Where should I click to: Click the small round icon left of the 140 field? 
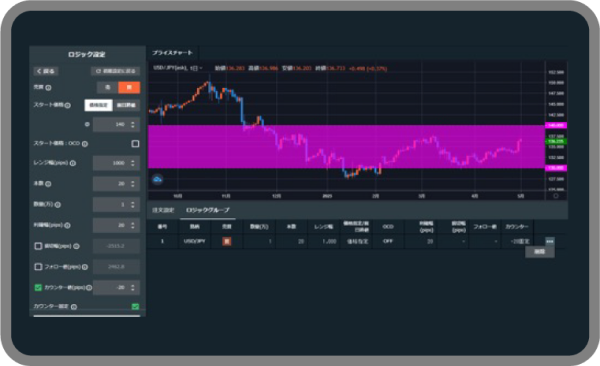(x=87, y=124)
